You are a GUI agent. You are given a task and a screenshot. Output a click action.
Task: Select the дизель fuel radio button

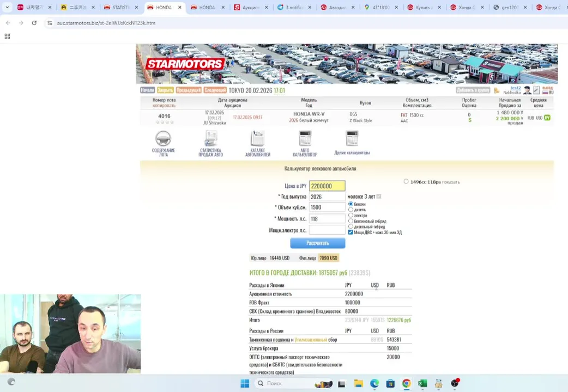(351, 210)
